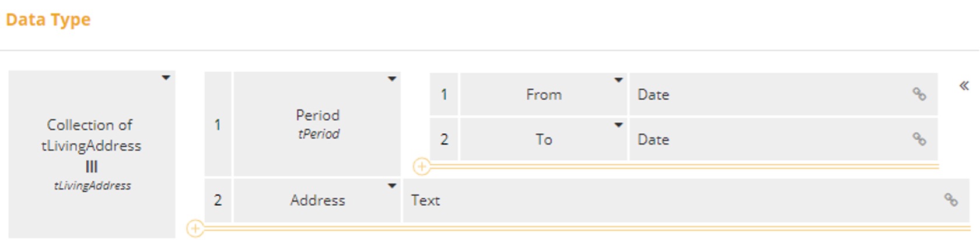Open the Address field dropdown arrow
The height and width of the screenshot is (240, 980).
[392, 186]
